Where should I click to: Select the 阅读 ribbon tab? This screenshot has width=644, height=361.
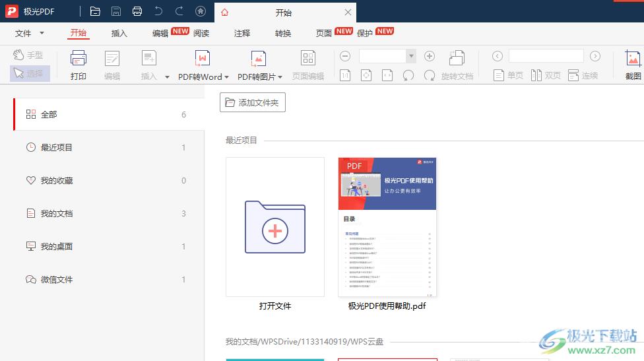pyautogui.click(x=201, y=33)
